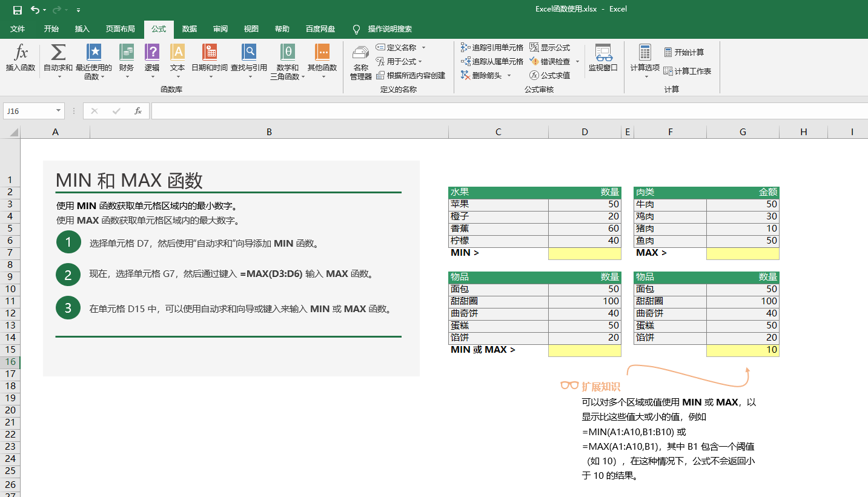Open the AutoSum sigma icon
The width and height of the screenshot is (868, 497).
point(58,52)
